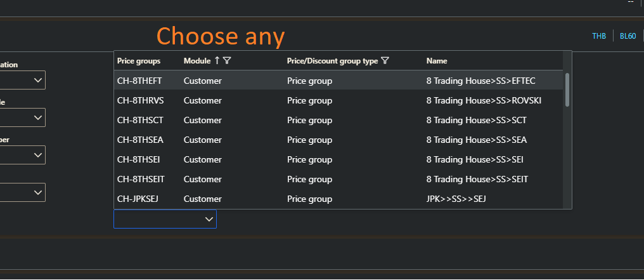
Task: Pick the CH-8THSEA price group row
Action: [x=338, y=140]
